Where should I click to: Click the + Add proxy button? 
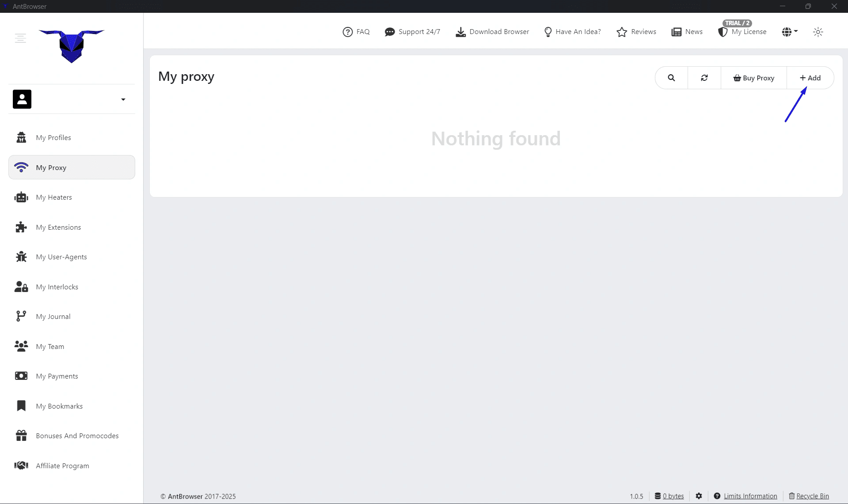coord(810,78)
